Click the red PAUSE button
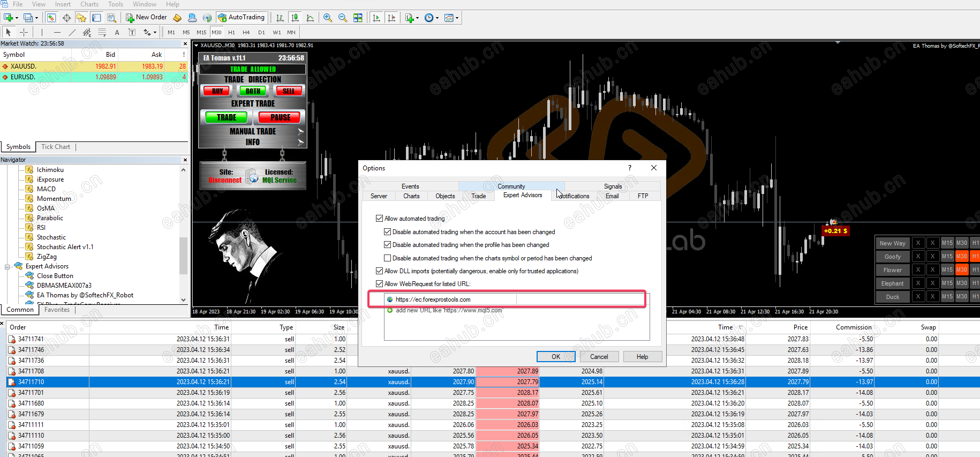The image size is (980, 457). tap(280, 117)
